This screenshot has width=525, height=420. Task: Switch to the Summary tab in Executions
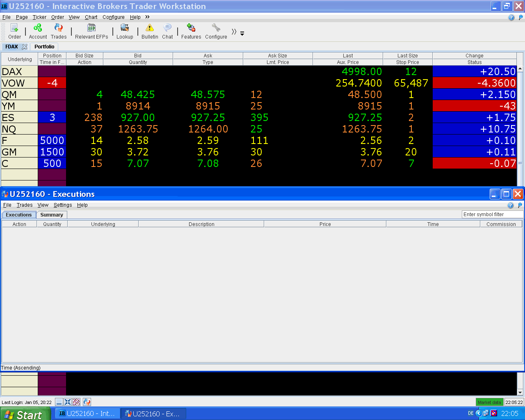52,215
